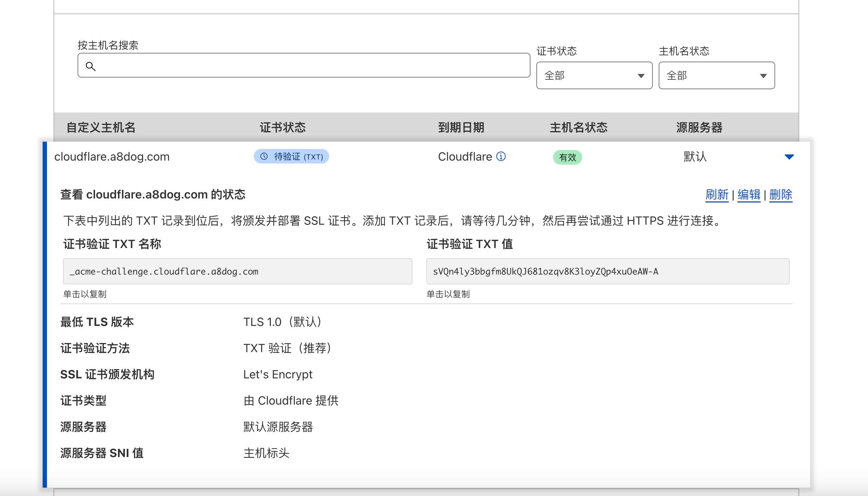Screen dimensions: 868x496
Task: Click the 编辑 link
Action: [x=749, y=194]
